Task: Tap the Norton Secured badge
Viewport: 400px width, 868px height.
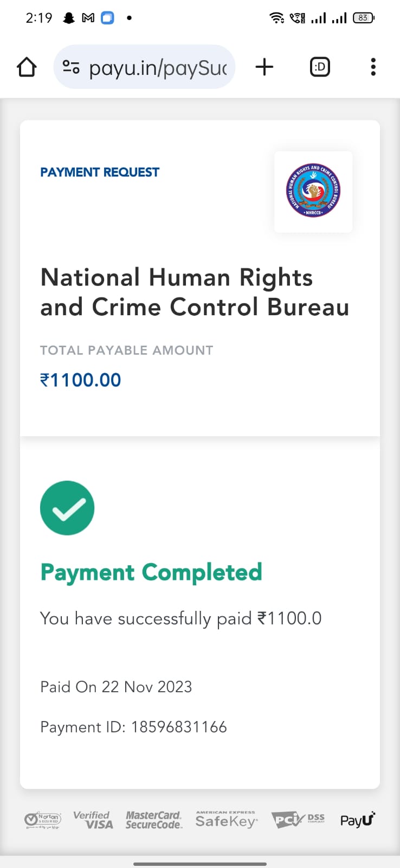Action: tap(43, 820)
